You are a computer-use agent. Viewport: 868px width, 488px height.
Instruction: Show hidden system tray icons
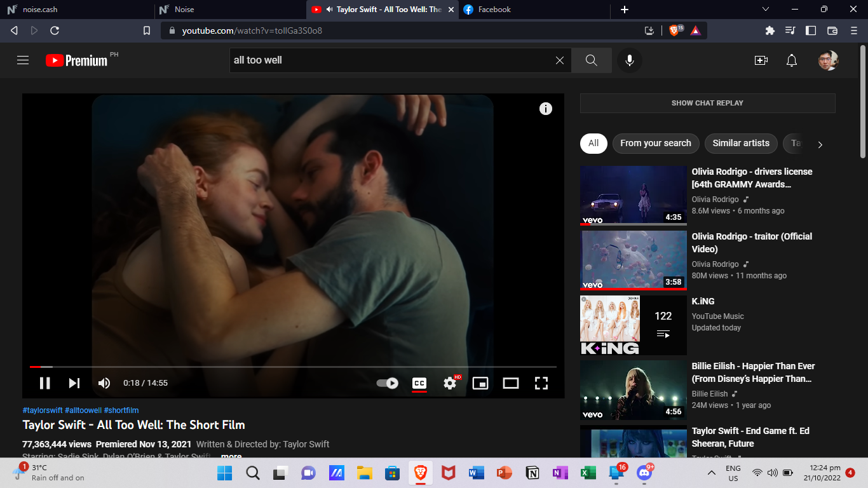712,473
